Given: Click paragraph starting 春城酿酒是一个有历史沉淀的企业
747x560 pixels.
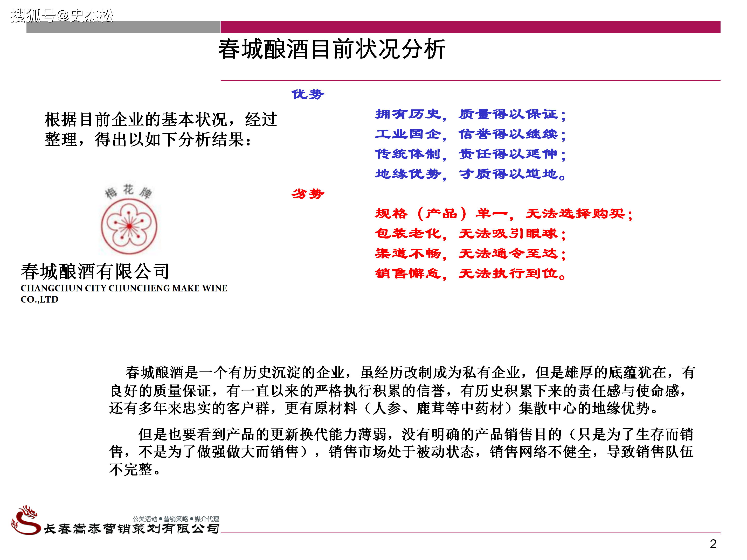Looking at the screenshot, I should (x=402, y=390).
